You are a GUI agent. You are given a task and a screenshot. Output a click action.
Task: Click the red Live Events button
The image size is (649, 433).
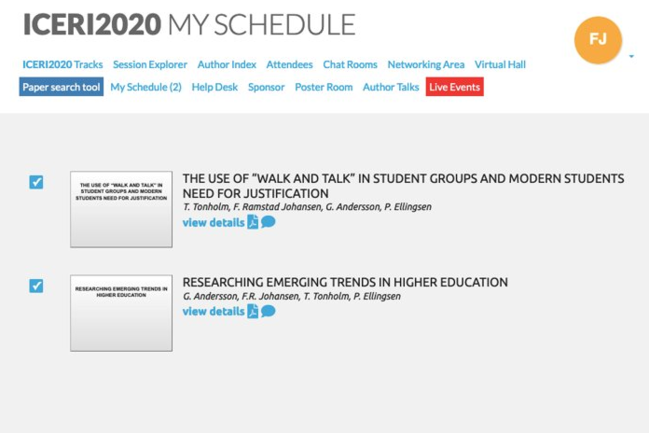[454, 87]
